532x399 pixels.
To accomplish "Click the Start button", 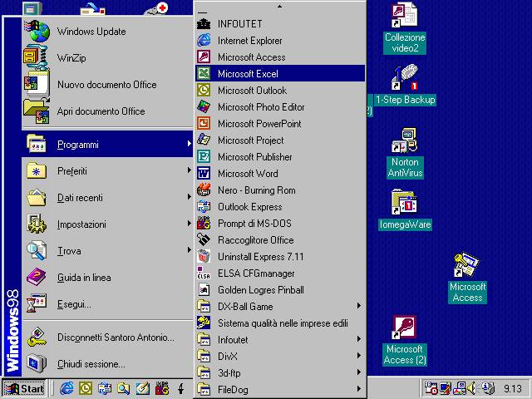I will (24, 388).
